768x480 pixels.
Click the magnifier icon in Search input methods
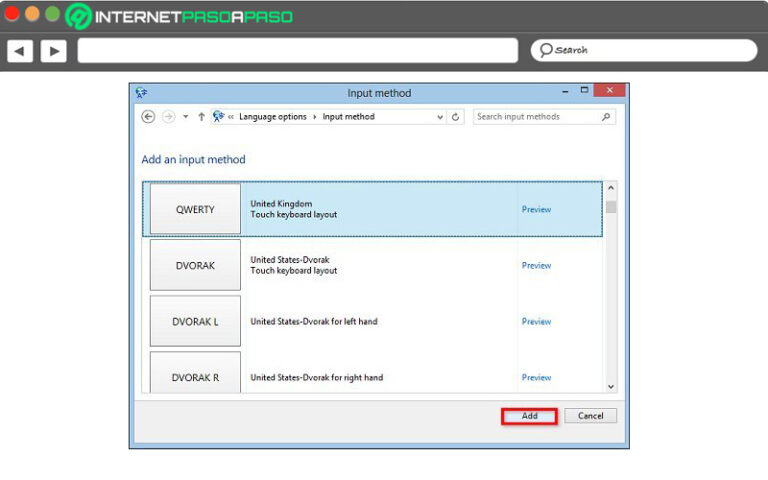[x=606, y=117]
